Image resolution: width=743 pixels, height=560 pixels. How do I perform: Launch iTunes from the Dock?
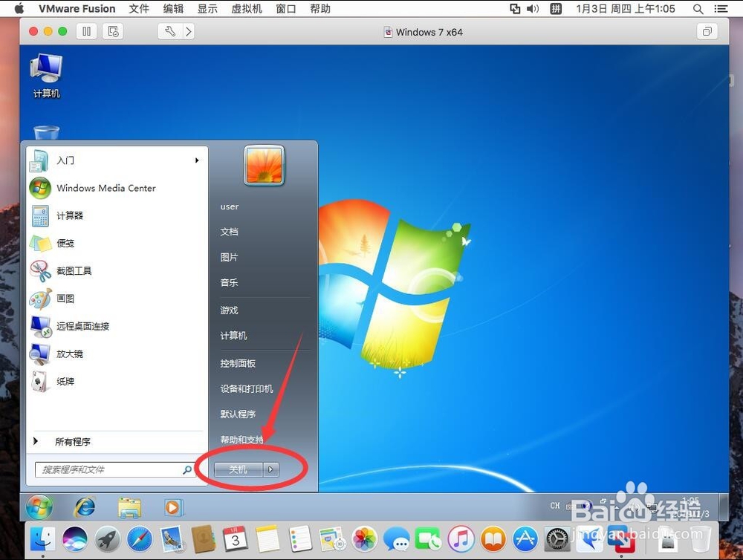[461, 539]
